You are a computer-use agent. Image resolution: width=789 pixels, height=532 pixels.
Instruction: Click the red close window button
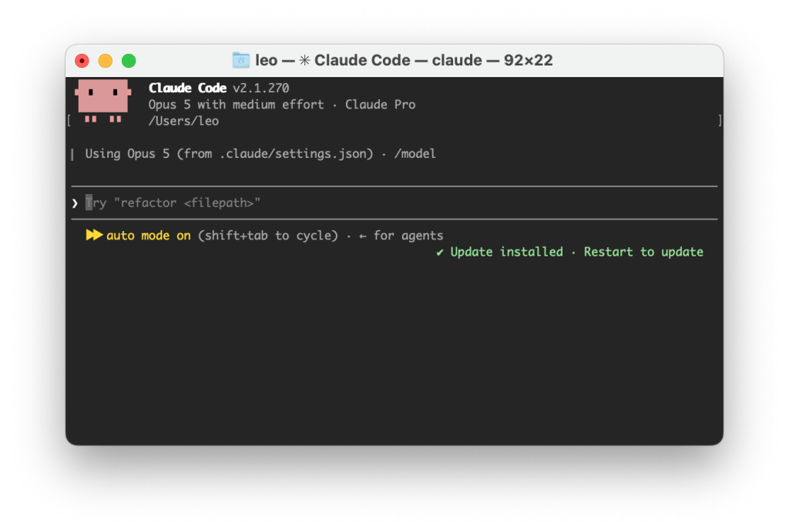[x=82, y=61]
